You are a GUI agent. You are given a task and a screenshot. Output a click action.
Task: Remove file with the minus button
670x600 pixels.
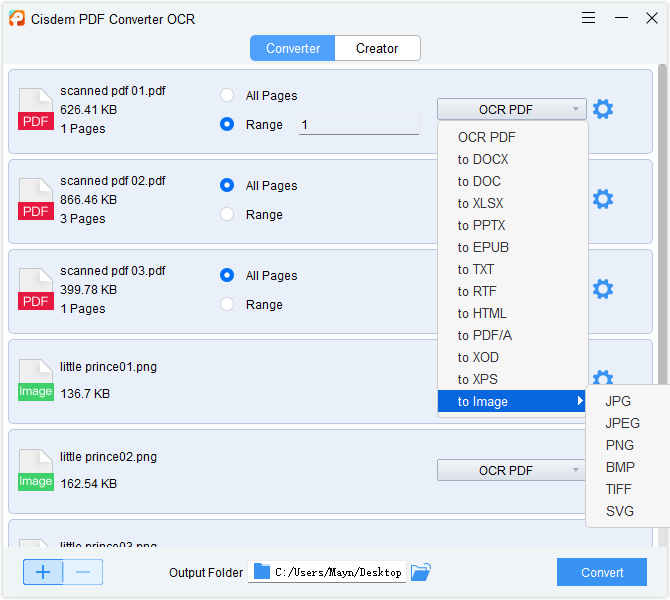83,572
